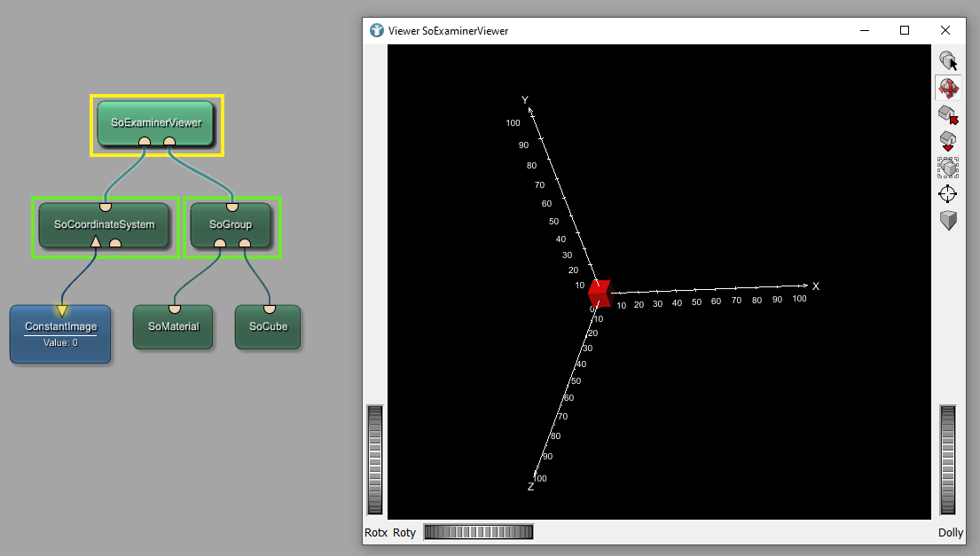
Task: Click the Roty horizontal thumbwheel
Action: [479, 532]
